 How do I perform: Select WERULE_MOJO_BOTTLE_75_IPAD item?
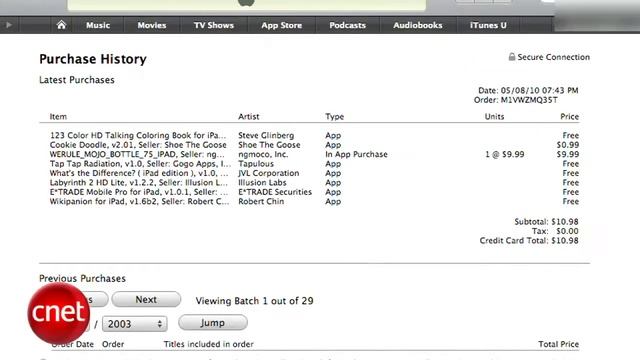point(137,154)
